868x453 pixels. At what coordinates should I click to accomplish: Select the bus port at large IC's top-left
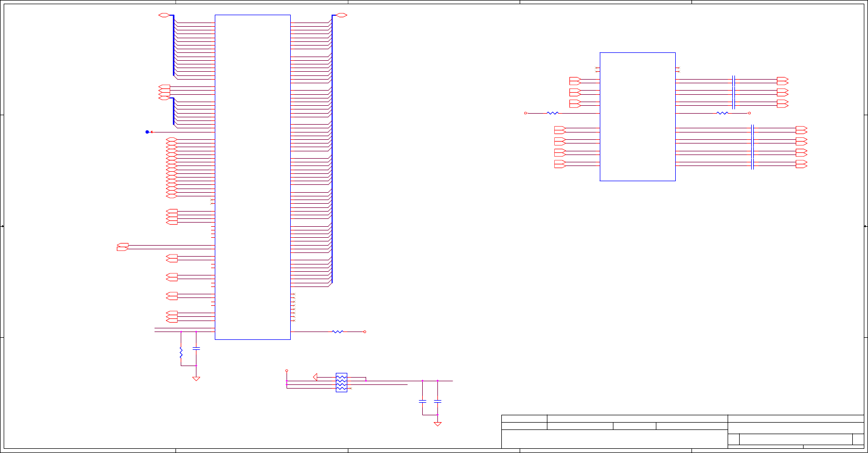(x=164, y=15)
